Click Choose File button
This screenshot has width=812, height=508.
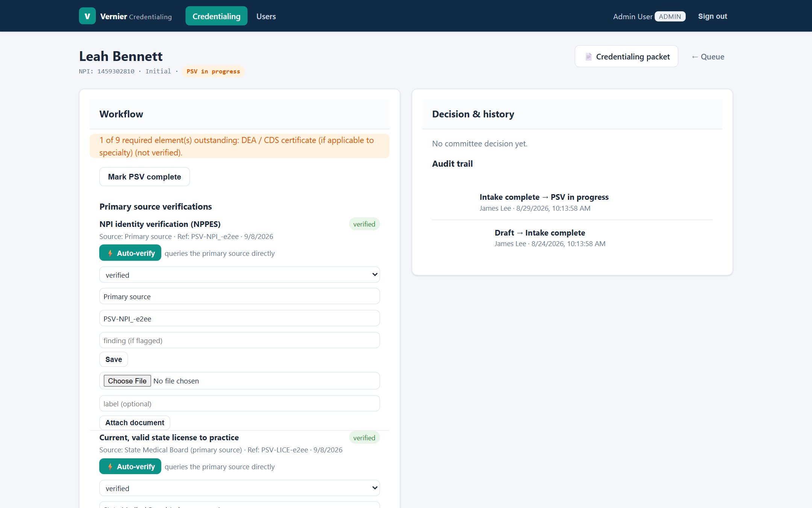tap(127, 381)
